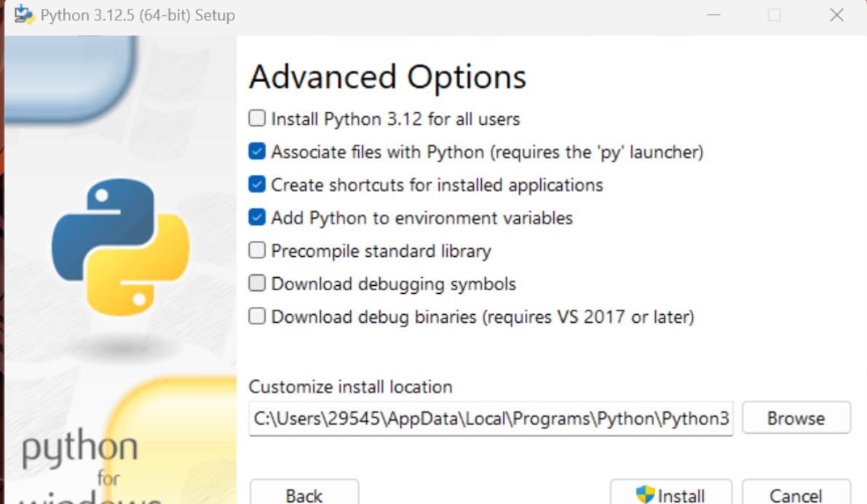Click the blue and yellow Python logo

pos(120,248)
